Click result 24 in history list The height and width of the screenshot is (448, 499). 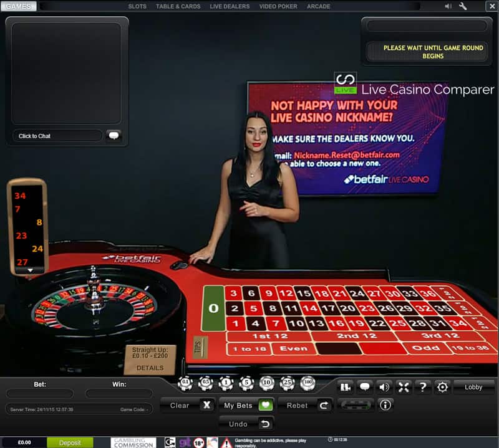[37, 249]
